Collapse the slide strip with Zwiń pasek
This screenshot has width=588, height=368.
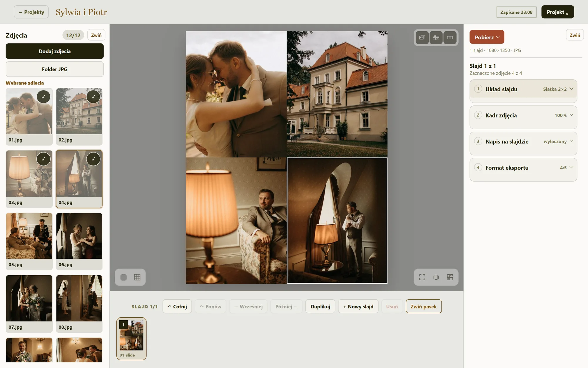[424, 306]
